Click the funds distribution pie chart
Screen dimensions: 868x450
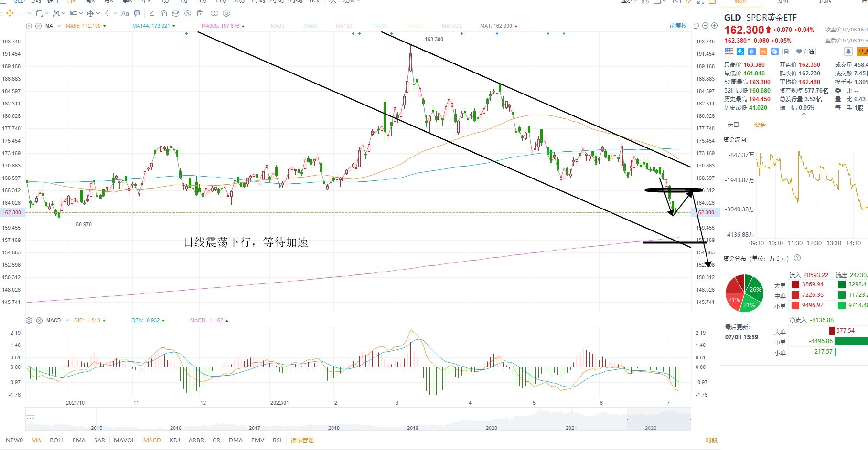744,293
